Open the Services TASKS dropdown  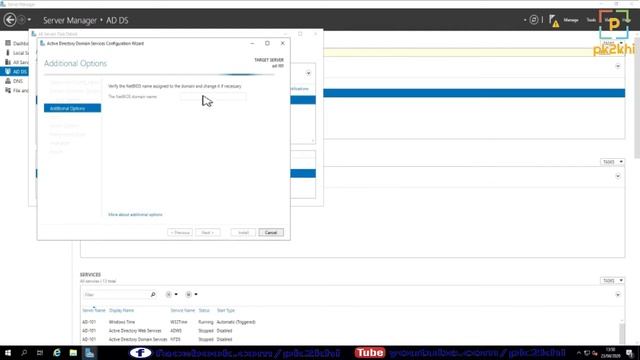(x=612, y=280)
